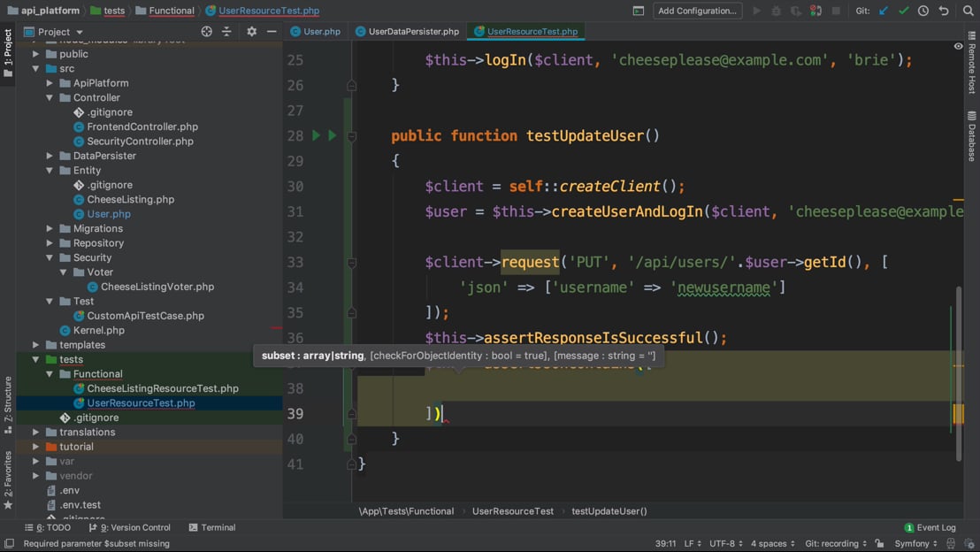Open Project panel settings gear
Viewport: 980px width, 552px height.
tap(251, 32)
